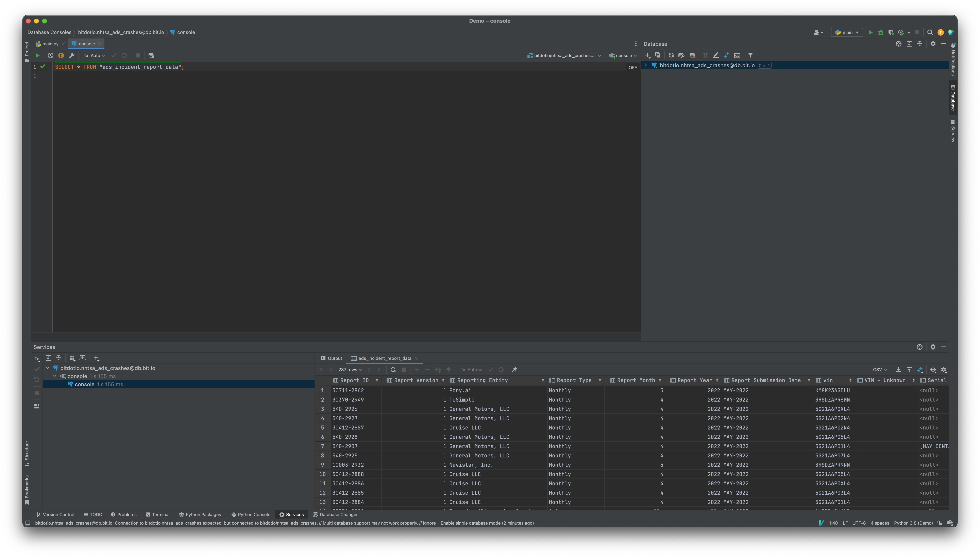Select the Pony.ai cell in first row
980x557 pixels.
(x=460, y=390)
